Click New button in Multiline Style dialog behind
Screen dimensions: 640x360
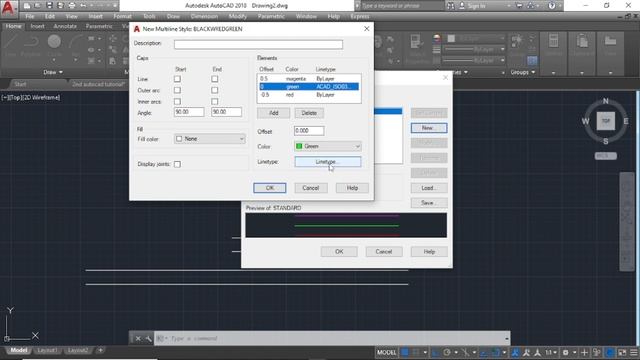[x=429, y=128]
